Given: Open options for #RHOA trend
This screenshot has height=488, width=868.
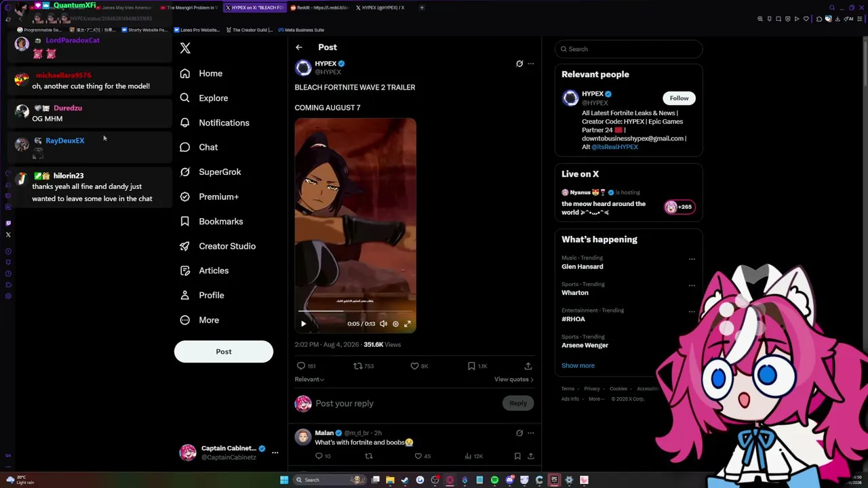Looking at the screenshot, I should click(692, 312).
